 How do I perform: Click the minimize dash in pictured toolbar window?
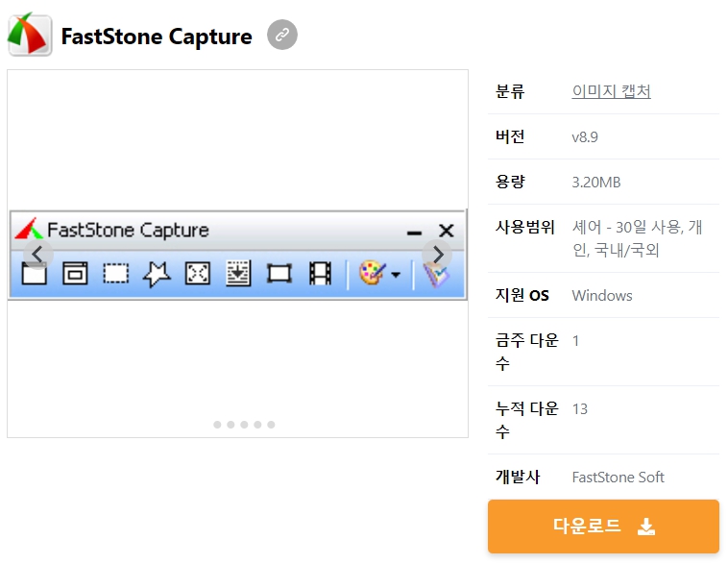pos(414,233)
